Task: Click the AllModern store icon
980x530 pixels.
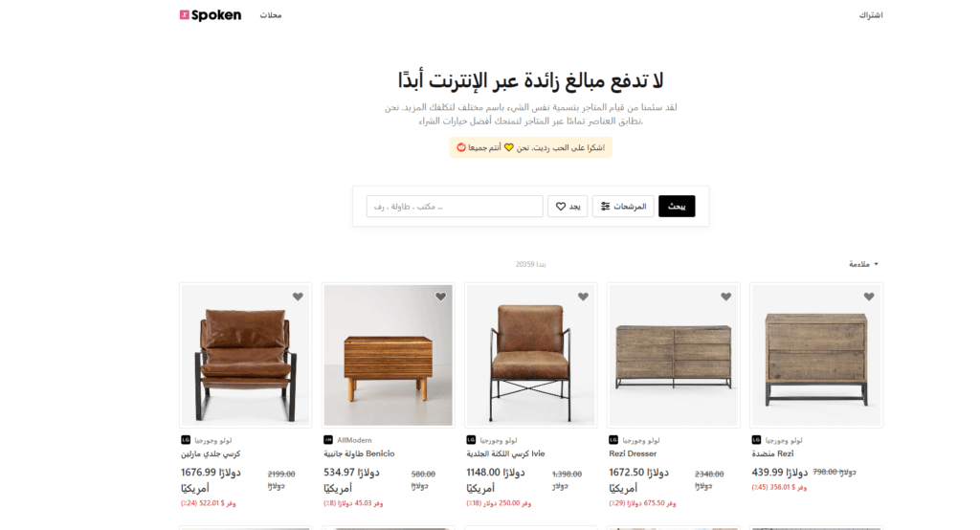Action: (328, 440)
